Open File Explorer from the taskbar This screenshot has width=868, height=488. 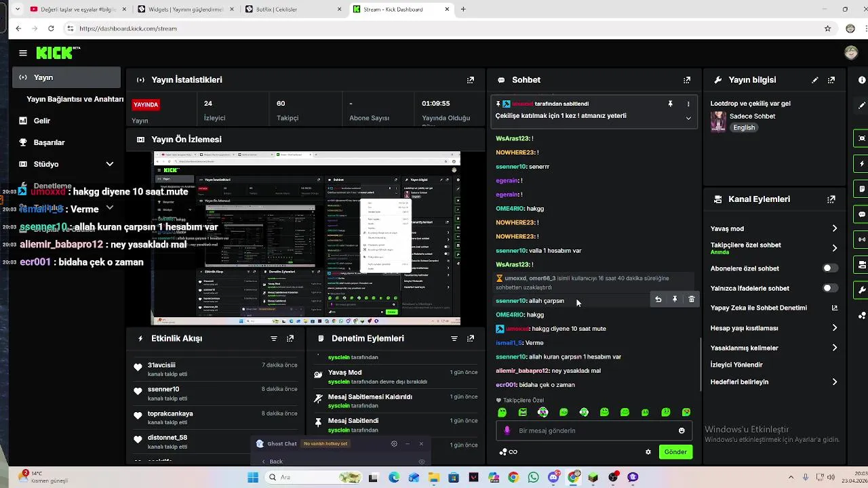433,477
